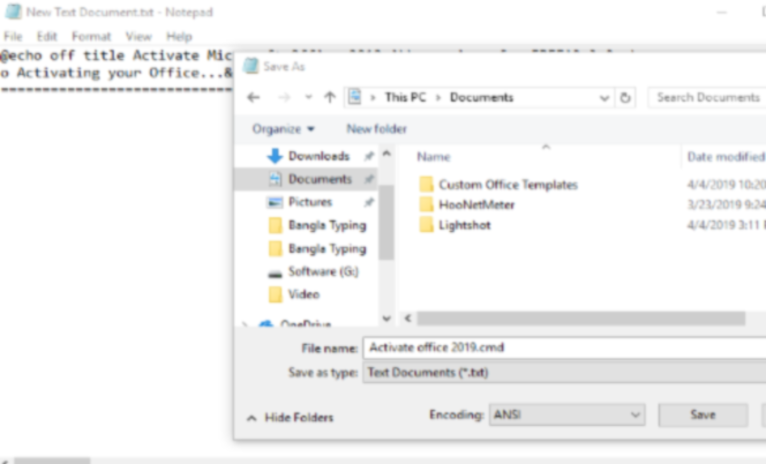Click the Software (G:) drive icon
Image resolution: width=766 pixels, height=464 pixels.
pos(275,274)
